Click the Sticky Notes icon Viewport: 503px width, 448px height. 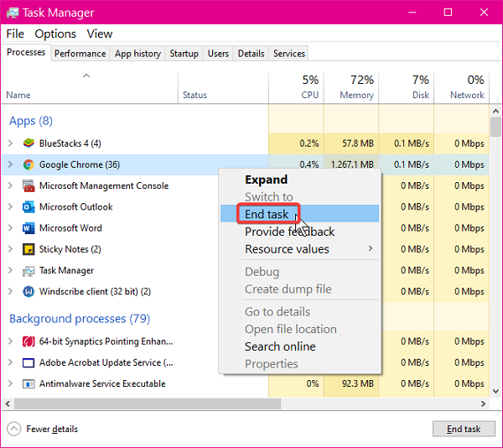[29, 249]
